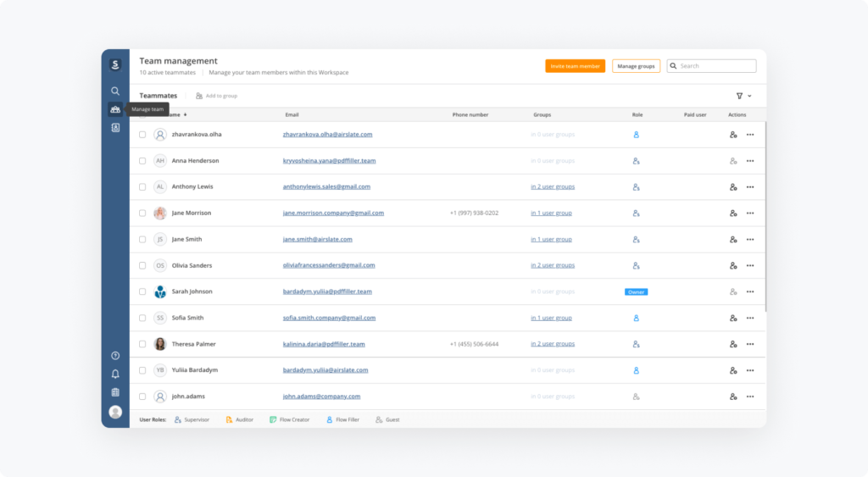Open the Manage groups button
Image resolution: width=868 pixels, height=477 pixels.
tap(636, 66)
